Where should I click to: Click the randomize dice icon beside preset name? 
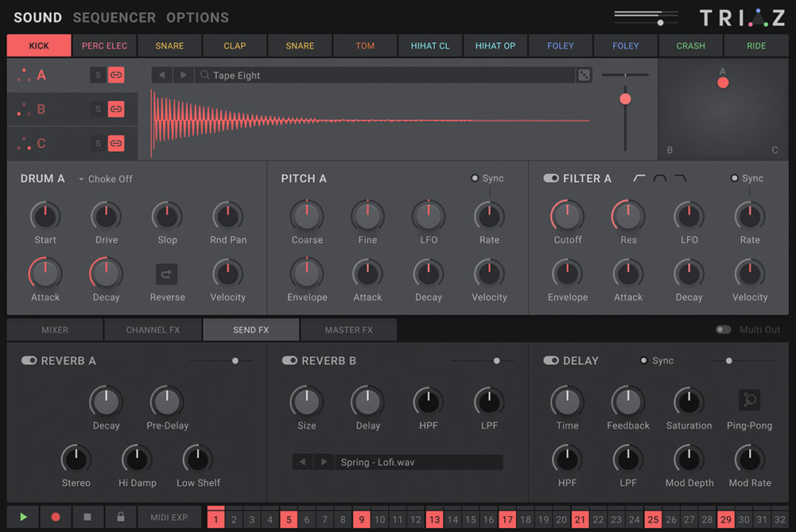(x=584, y=75)
